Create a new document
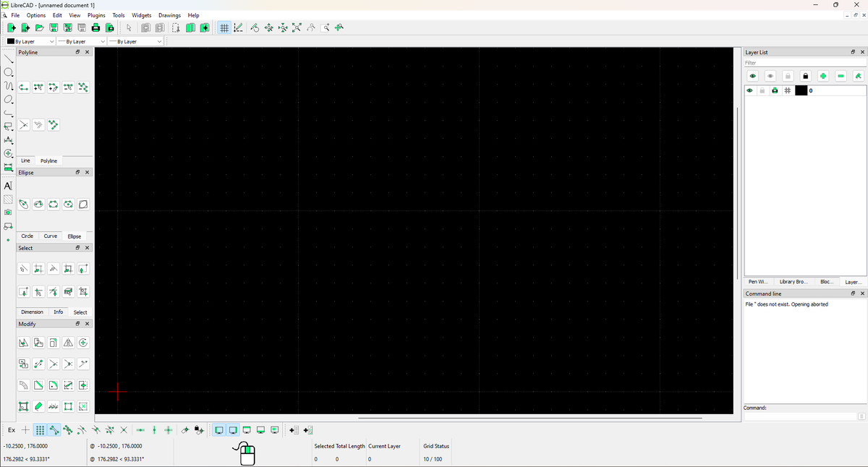 11,27
